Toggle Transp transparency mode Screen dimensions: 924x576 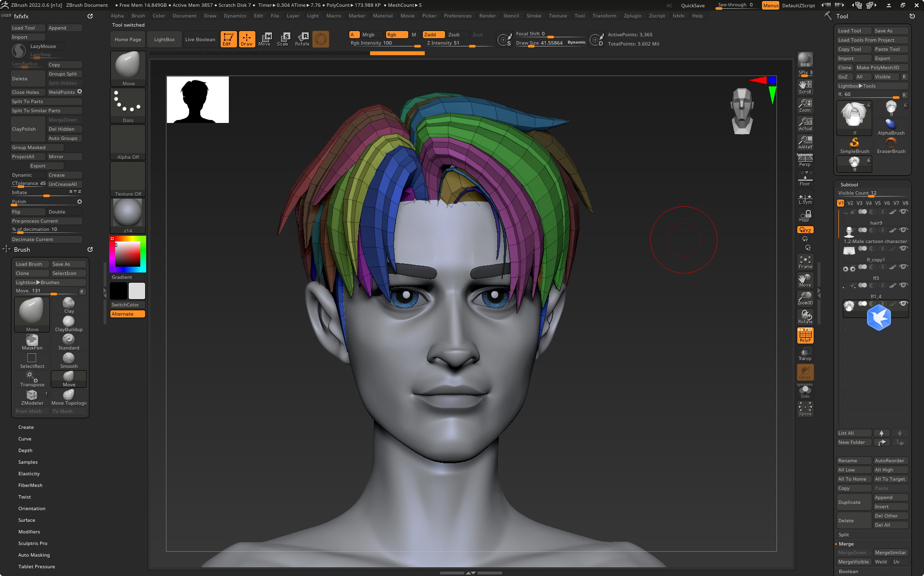click(805, 354)
